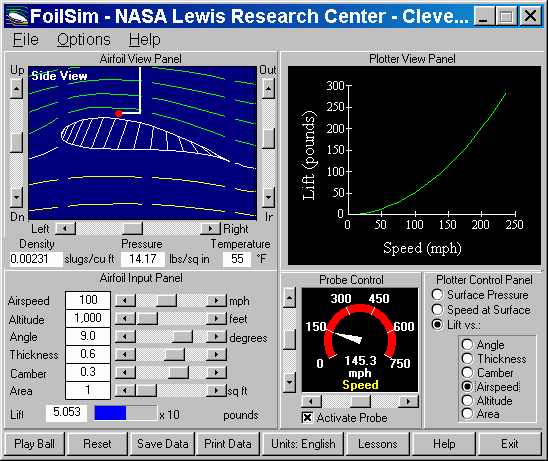548x461 pixels.
Task: Increase Thickness with its right arrow
Action: [x=216, y=355]
